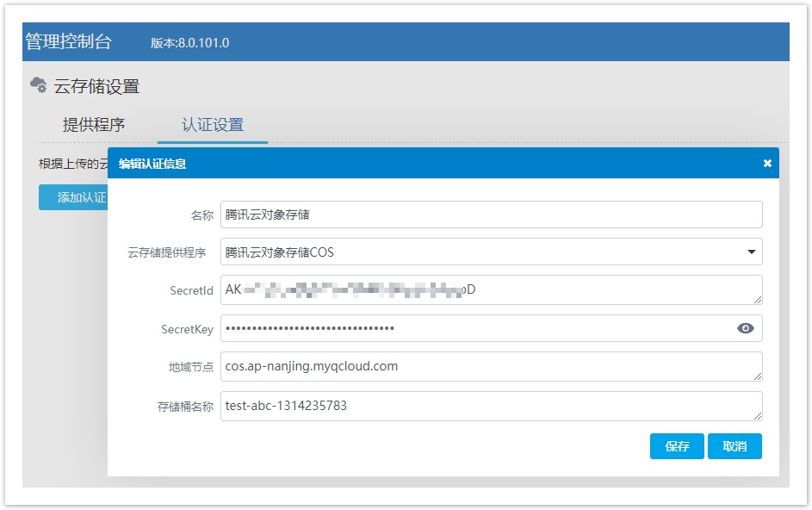Screen dimensions: 812x510
Task: Click the 版本:8.0.101.0 version text
Action: coord(190,43)
